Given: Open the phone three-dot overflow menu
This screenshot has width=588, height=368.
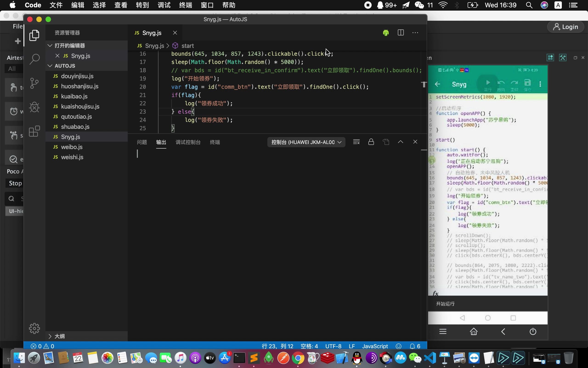Looking at the screenshot, I should [x=540, y=84].
